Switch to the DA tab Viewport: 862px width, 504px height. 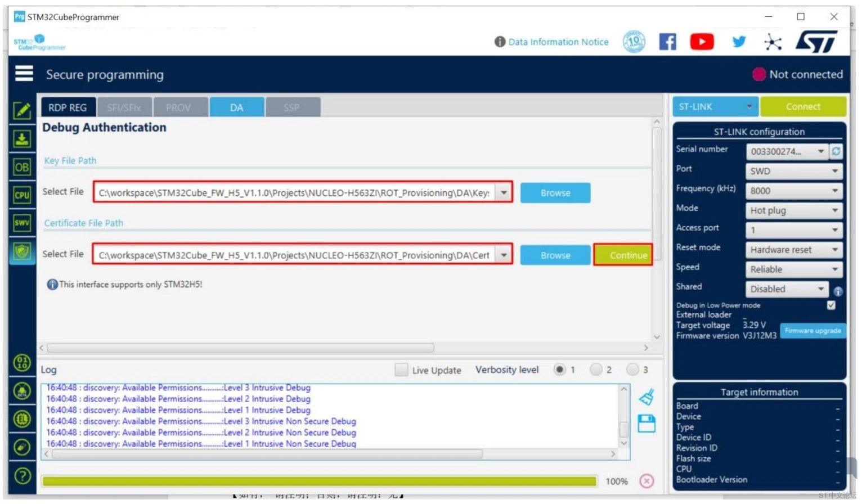coord(236,107)
